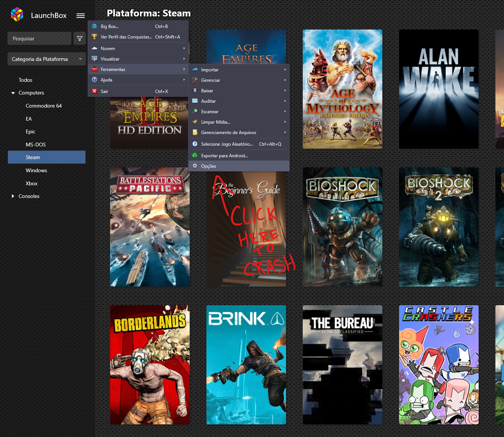Click the Android export icon
Screen dimensions: 504x437
[x=195, y=155]
